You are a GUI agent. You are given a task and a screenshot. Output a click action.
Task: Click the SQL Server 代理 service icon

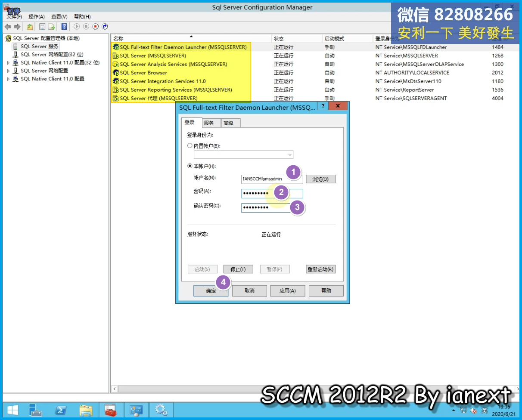pos(115,99)
